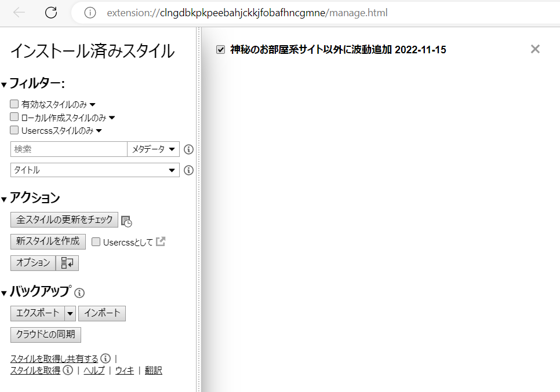Click the site info icon in address bar
This screenshot has width=560, height=392.
click(90, 13)
